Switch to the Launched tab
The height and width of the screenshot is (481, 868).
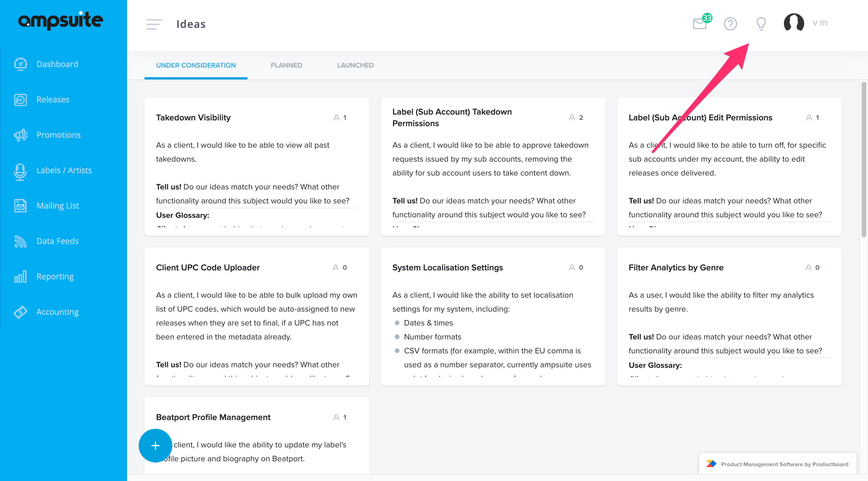tap(355, 65)
